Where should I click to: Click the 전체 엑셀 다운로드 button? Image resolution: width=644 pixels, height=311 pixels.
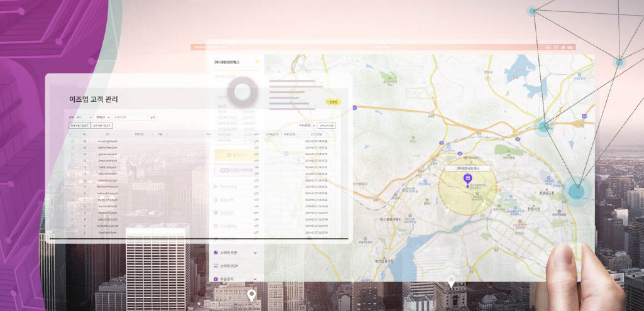(79, 126)
